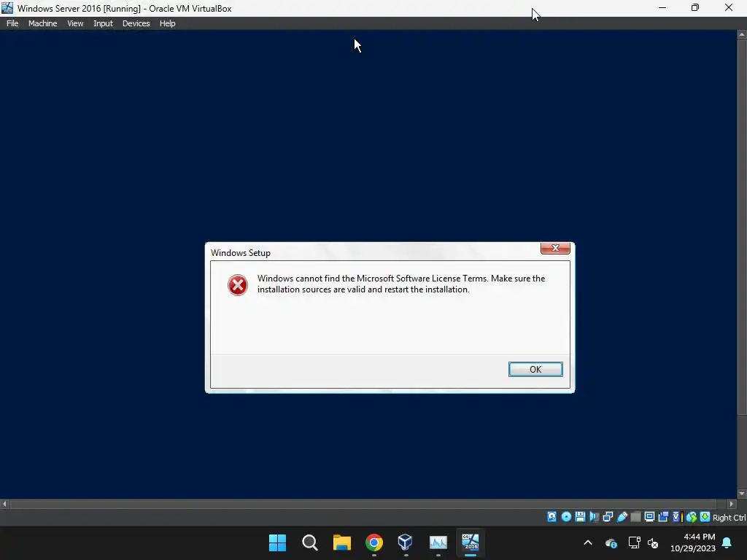Close the Windows Setup error dialog

[555, 248]
